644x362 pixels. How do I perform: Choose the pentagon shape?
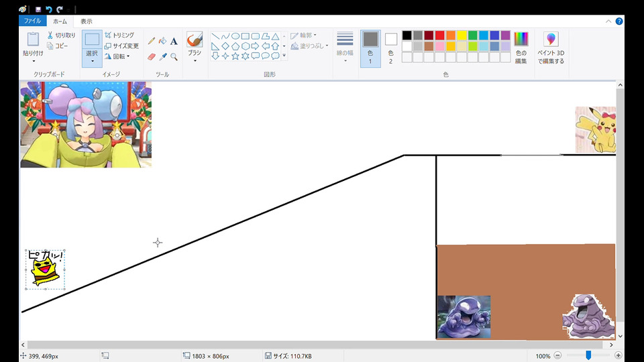click(x=235, y=46)
